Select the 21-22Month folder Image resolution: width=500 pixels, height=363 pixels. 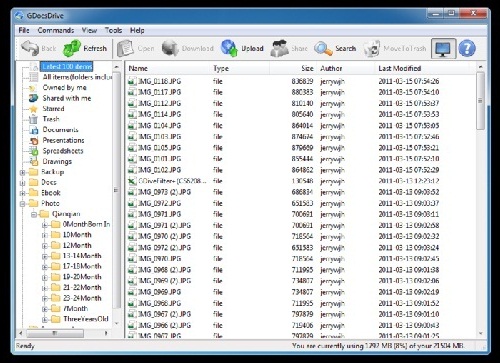point(82,288)
